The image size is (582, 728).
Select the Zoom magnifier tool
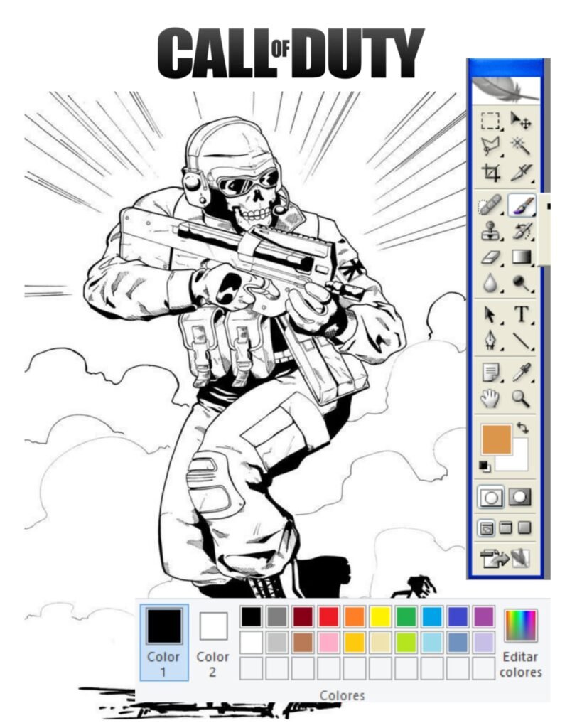[x=521, y=398]
